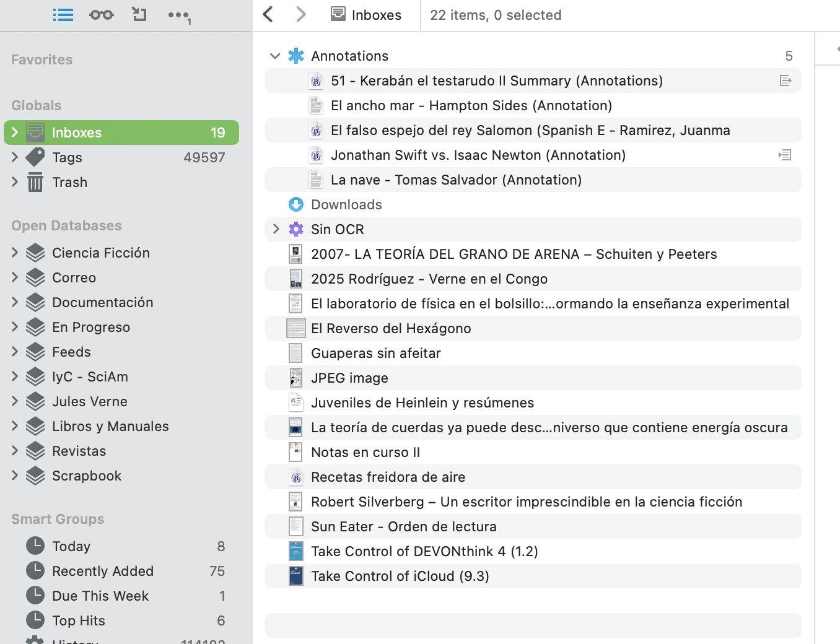Viewport: 840px width, 644px height.
Task: Click the three-dots extras icon
Action: click(x=178, y=15)
